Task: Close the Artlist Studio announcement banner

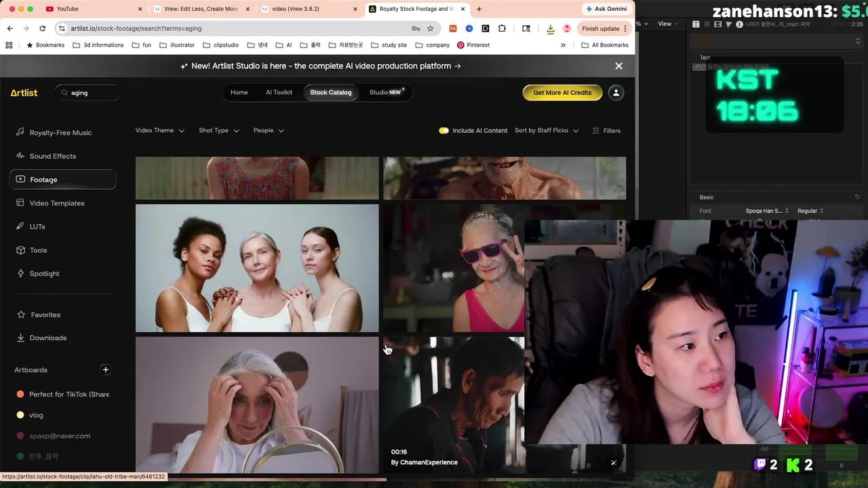Action: pos(618,66)
